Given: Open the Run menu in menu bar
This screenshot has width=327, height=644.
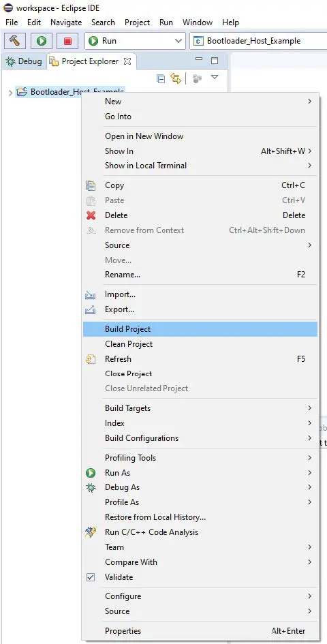Looking at the screenshot, I should (x=166, y=22).
